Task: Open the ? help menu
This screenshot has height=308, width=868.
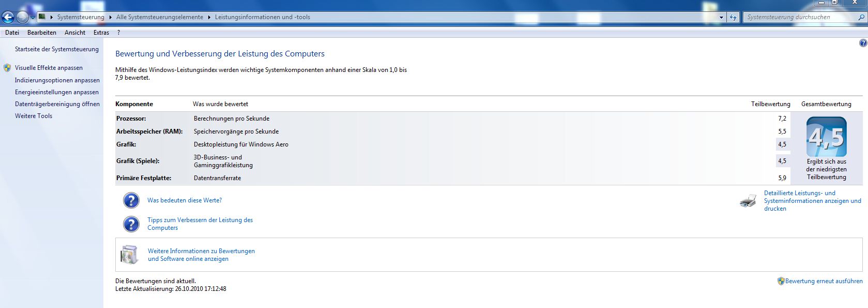Action: coord(118,33)
